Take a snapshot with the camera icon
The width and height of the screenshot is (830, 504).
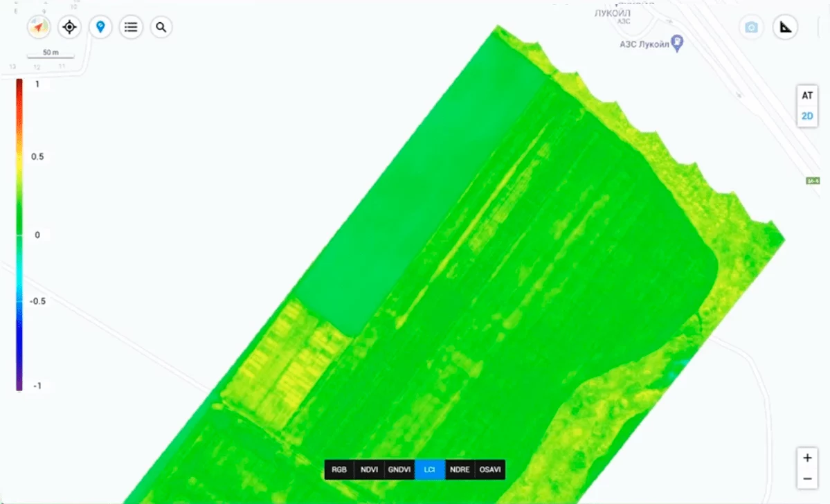click(x=751, y=27)
